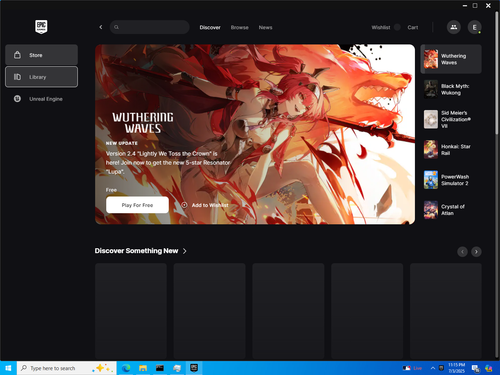Viewport: 500px width, 375px height.
Task: Click the plus circle wishlist icon
Action: click(184, 205)
